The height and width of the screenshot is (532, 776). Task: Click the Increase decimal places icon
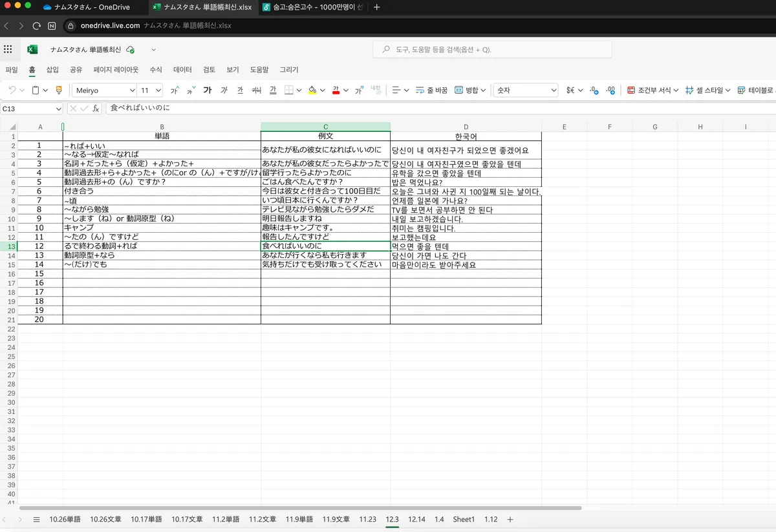tap(609, 90)
